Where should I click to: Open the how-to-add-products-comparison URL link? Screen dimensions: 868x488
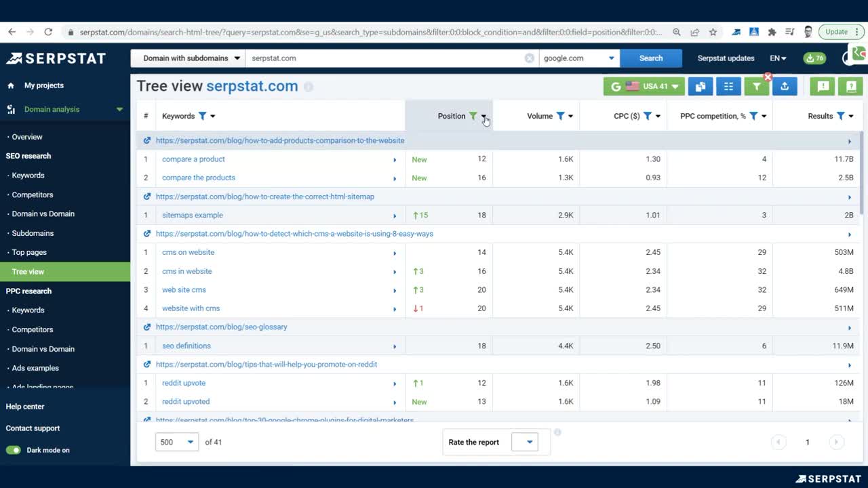280,140
